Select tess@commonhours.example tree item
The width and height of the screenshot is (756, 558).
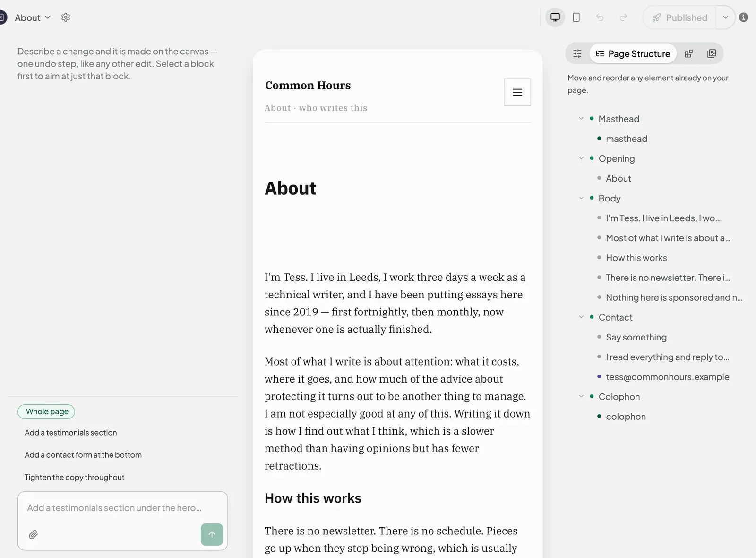click(x=667, y=377)
